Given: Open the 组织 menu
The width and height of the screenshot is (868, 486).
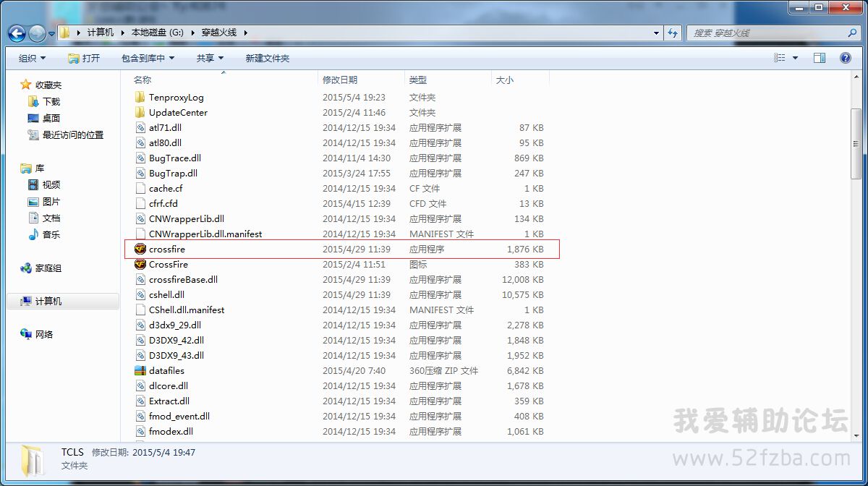Looking at the screenshot, I should click(x=32, y=58).
